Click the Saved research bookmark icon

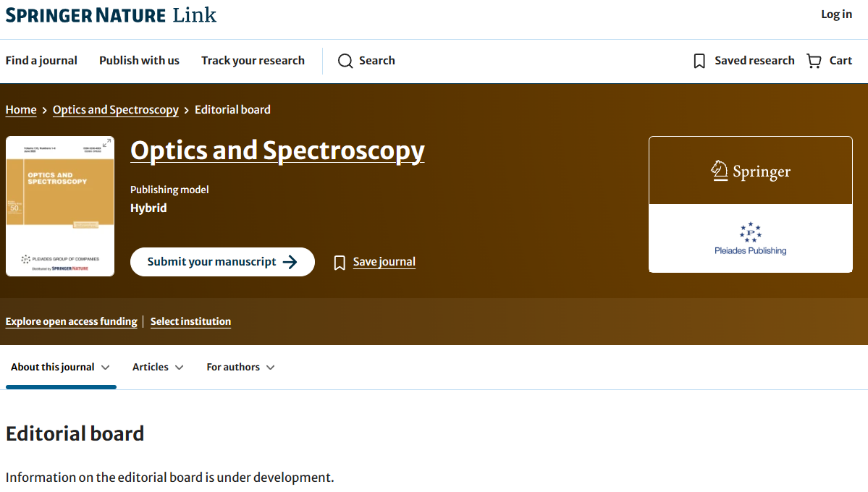tap(699, 61)
